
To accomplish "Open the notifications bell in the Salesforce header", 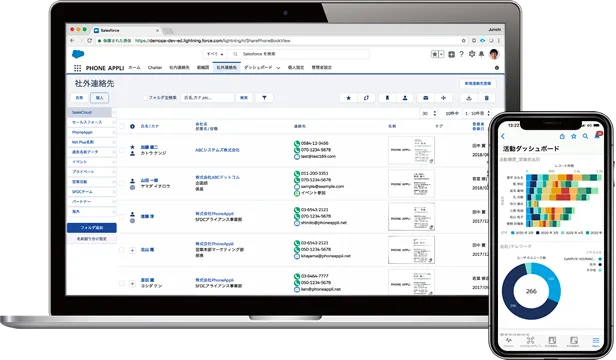I will [x=481, y=54].
